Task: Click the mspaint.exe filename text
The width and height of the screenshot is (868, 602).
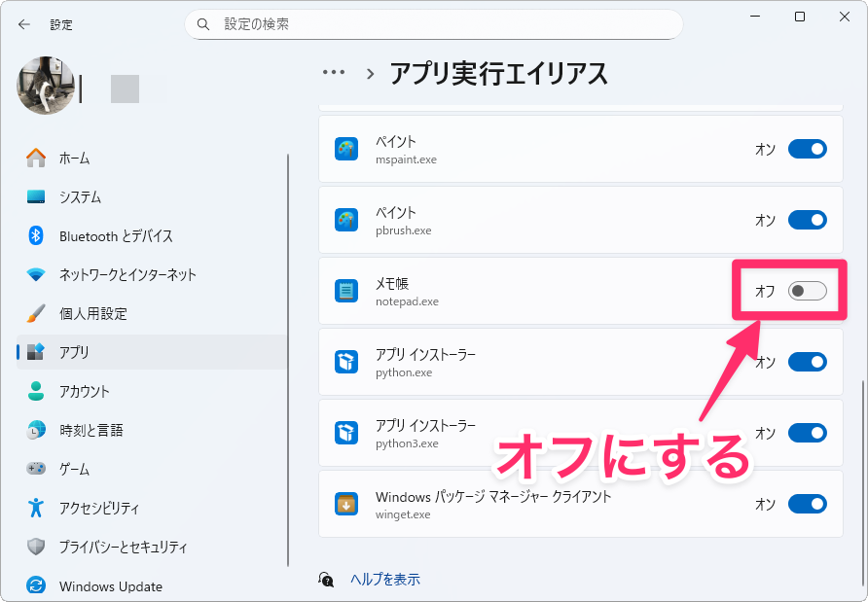Action: pyautogui.click(x=407, y=159)
